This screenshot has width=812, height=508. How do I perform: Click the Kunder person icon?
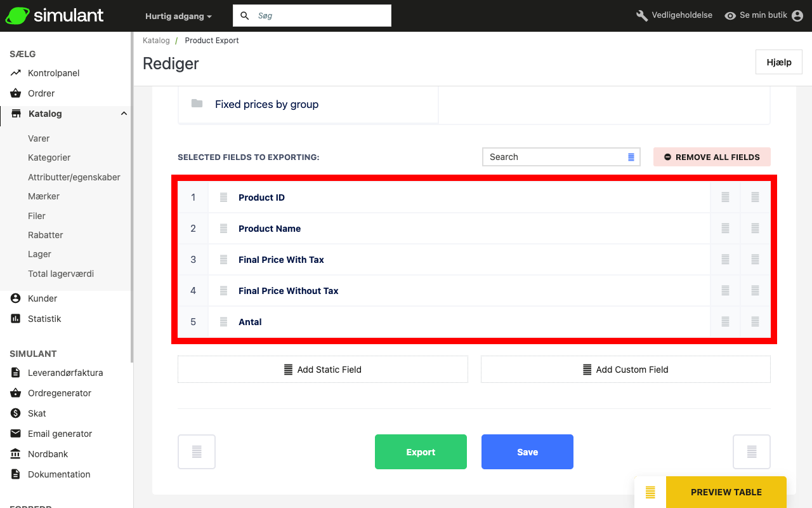[16, 298]
